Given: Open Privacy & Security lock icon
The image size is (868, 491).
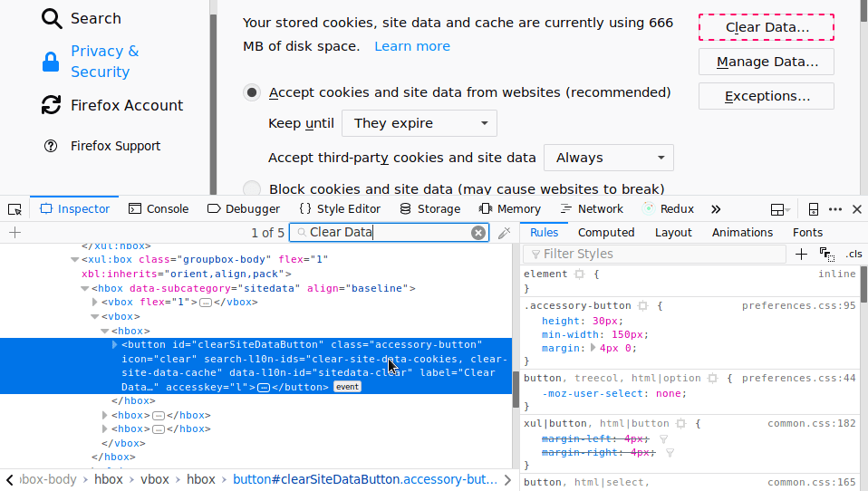Looking at the screenshot, I should point(51,62).
